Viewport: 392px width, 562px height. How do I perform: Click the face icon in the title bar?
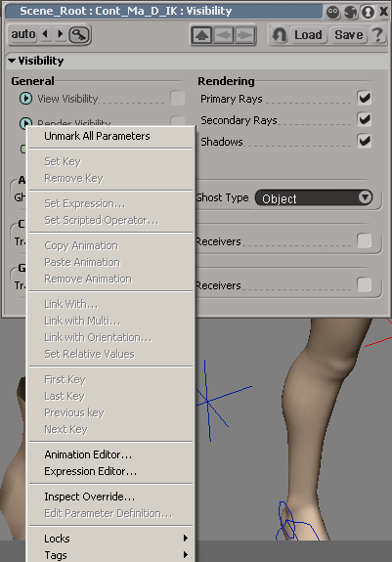point(333,12)
